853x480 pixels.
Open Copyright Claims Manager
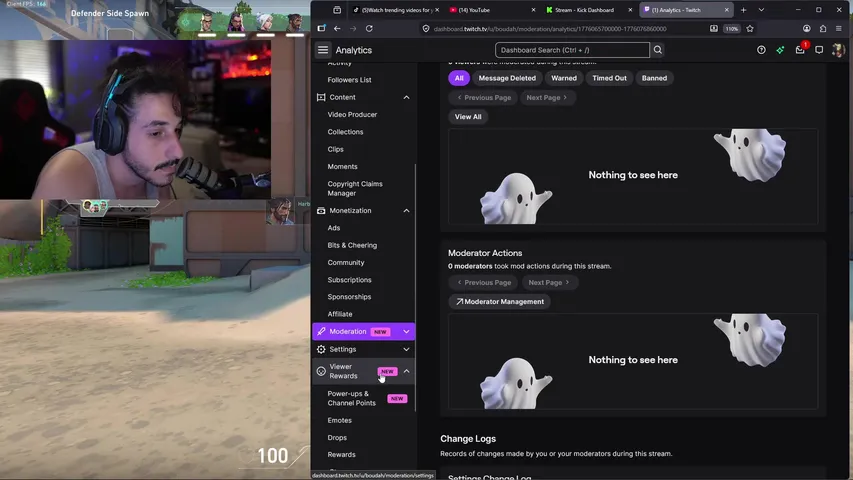(355, 189)
